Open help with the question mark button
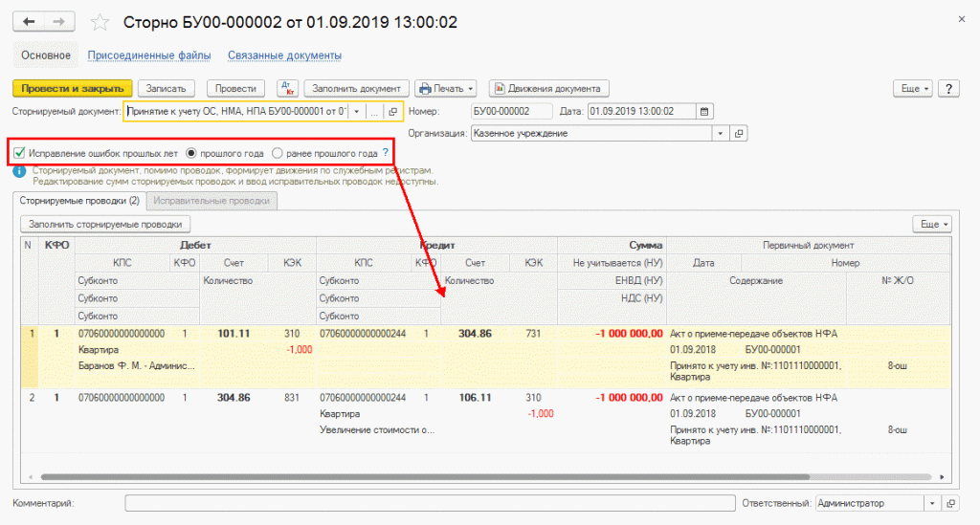This screenshot has width=980, height=525. pyautogui.click(x=948, y=89)
